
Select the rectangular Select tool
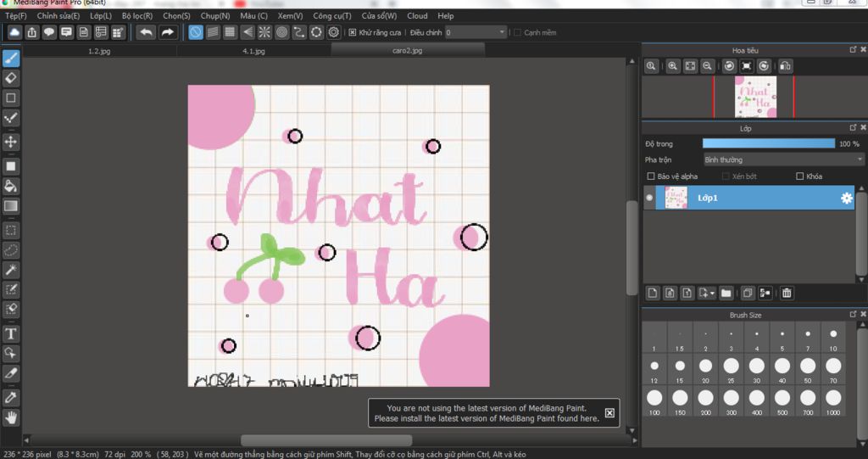point(11,230)
